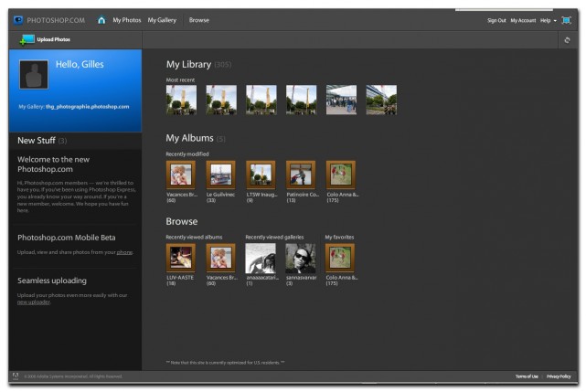Open Colo Anna &... under My favorites
Screen dimensions: 586x392
point(340,258)
